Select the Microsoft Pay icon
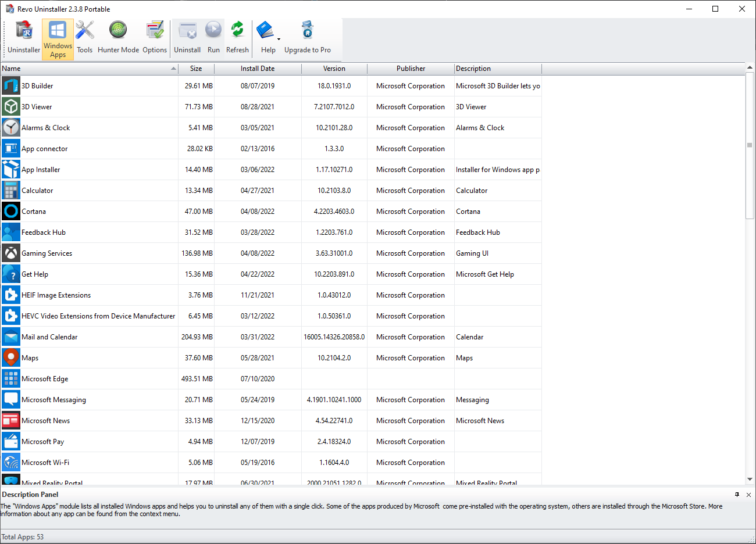Image resolution: width=756 pixels, height=544 pixels. point(11,442)
